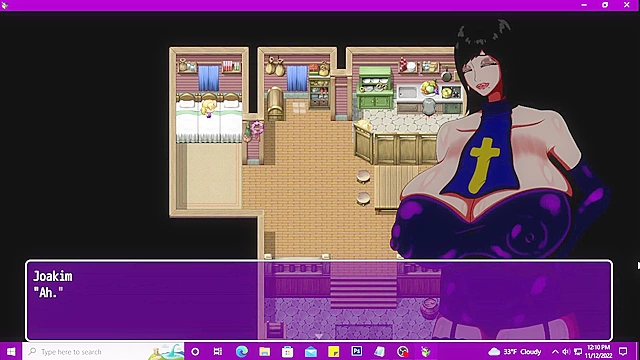Open File Explorer from the taskbar
The height and width of the screenshot is (360, 640).
click(264, 351)
